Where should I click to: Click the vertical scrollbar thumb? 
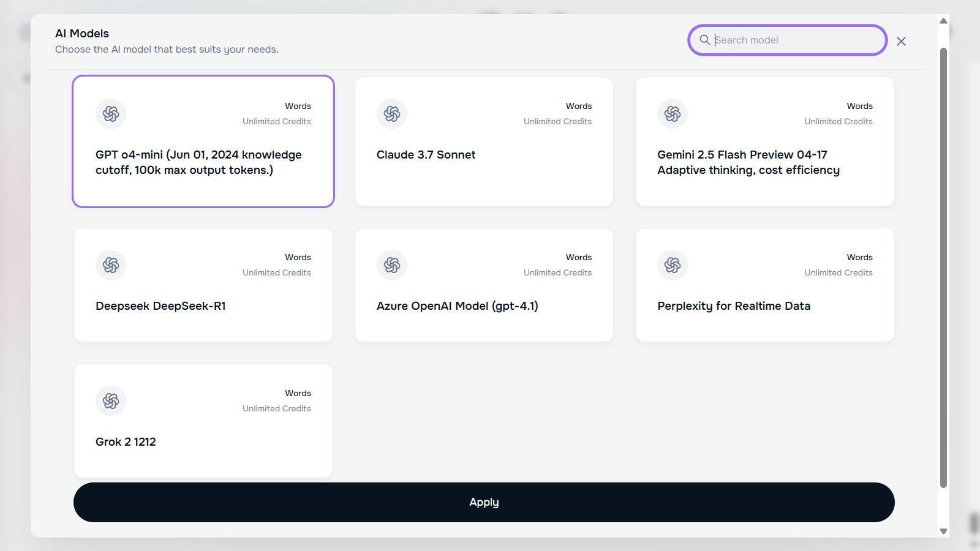pos(943,268)
